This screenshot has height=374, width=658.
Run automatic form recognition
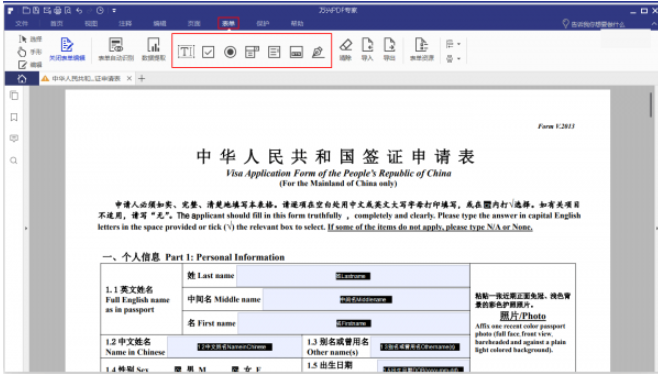(x=116, y=50)
